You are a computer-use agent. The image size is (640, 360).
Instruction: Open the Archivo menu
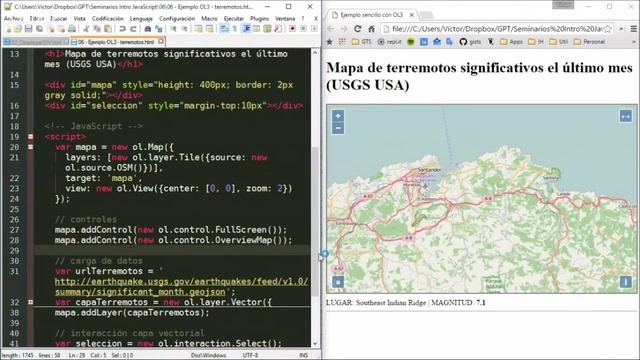point(13,19)
